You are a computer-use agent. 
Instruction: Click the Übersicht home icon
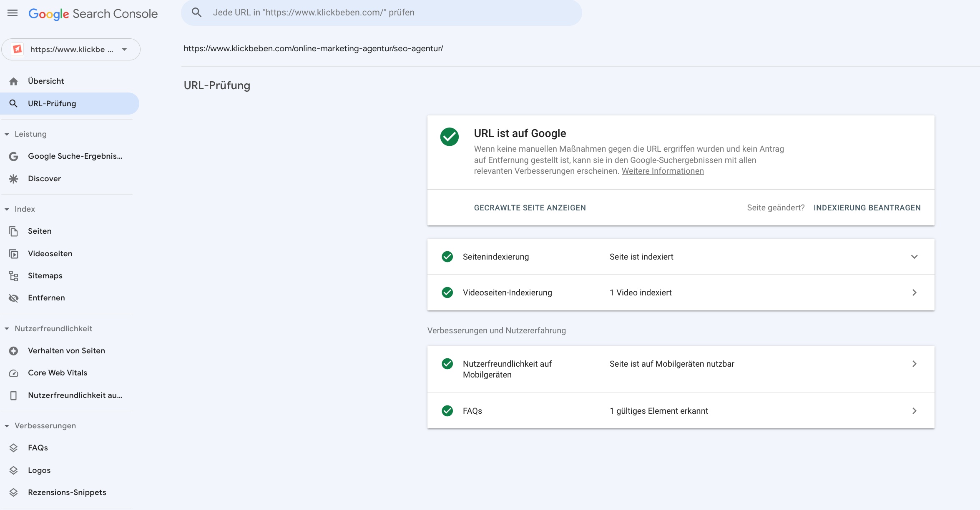[14, 81]
